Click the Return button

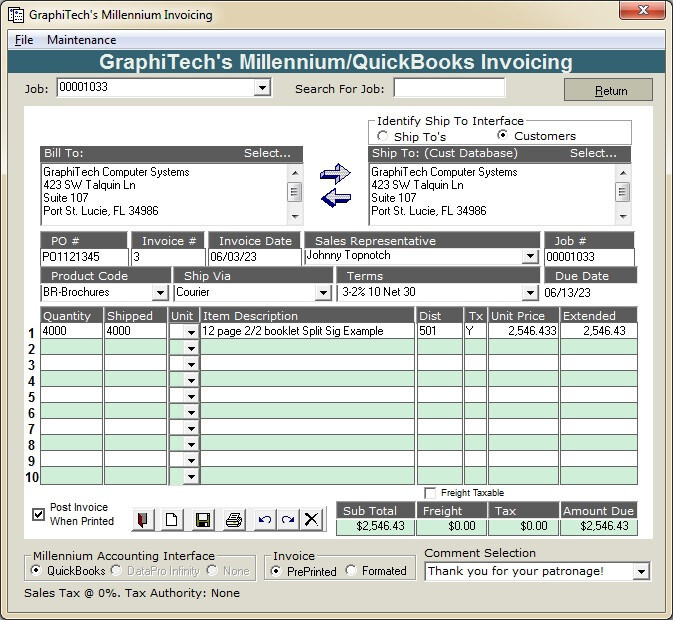608,90
